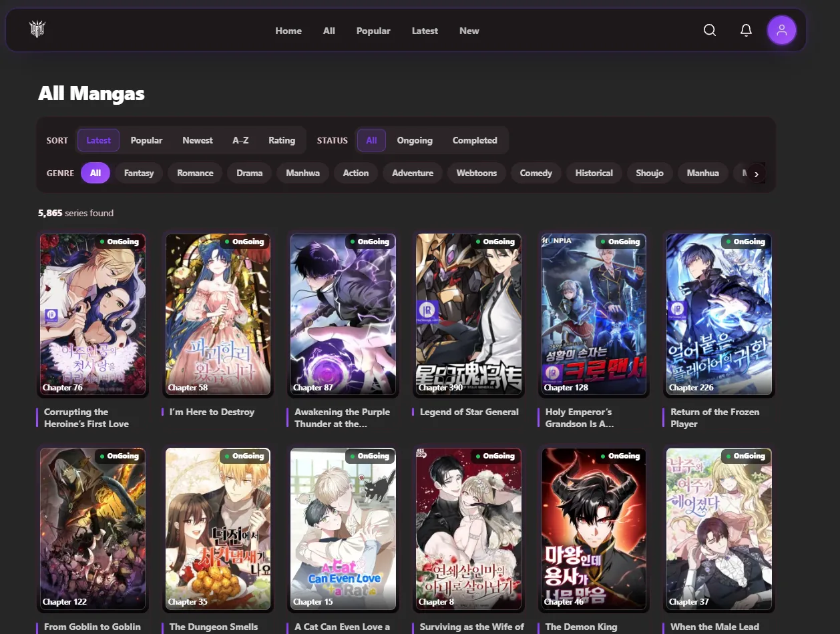Open When the Male Lead cover
This screenshot has width=840, height=634.
tap(719, 529)
